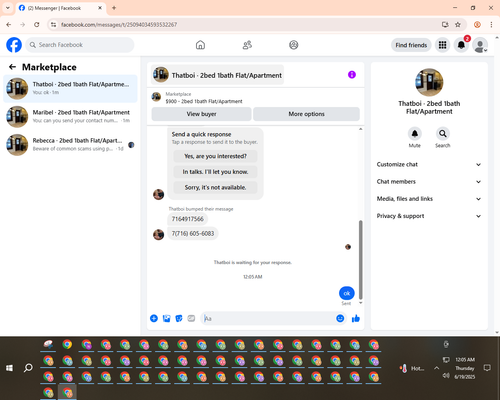Click More options button

306,114
